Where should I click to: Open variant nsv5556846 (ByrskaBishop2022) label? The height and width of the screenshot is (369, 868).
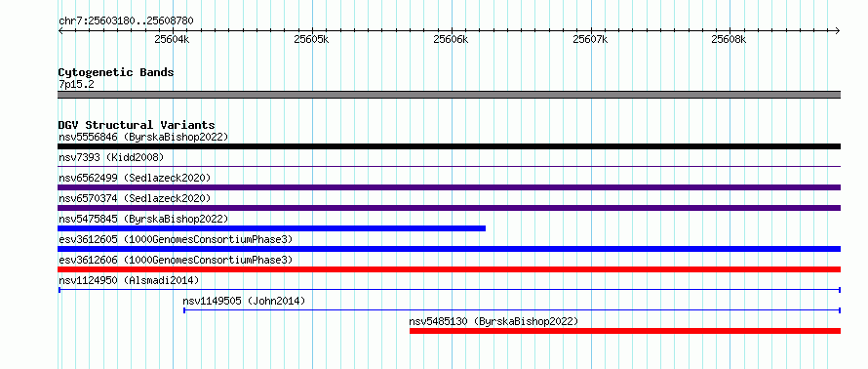coord(143,137)
